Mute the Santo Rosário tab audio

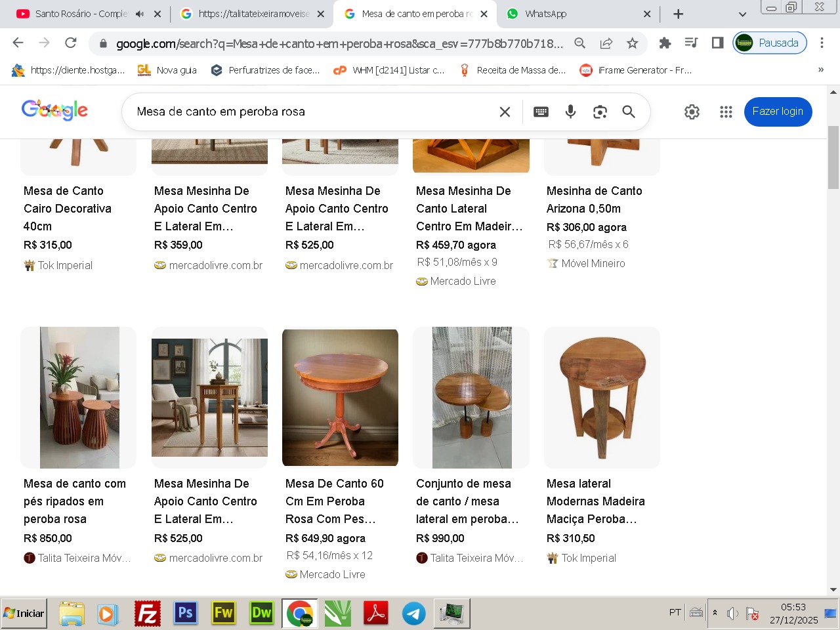tap(140, 14)
